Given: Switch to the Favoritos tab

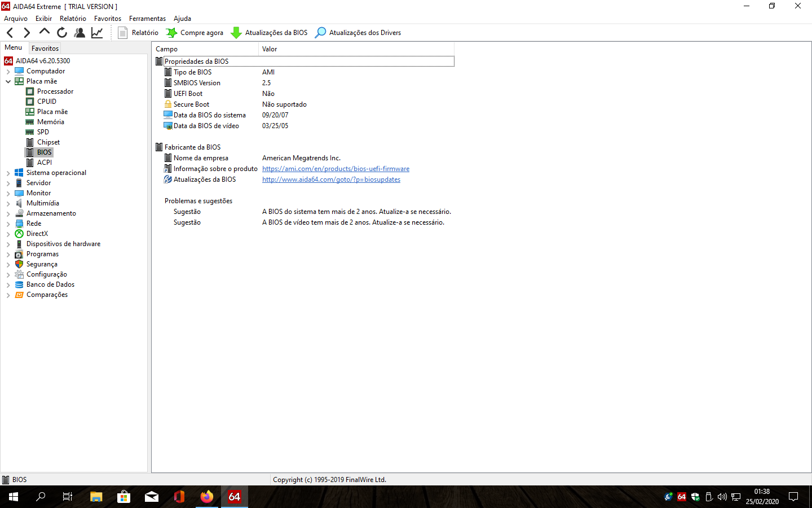Looking at the screenshot, I should click(x=45, y=49).
